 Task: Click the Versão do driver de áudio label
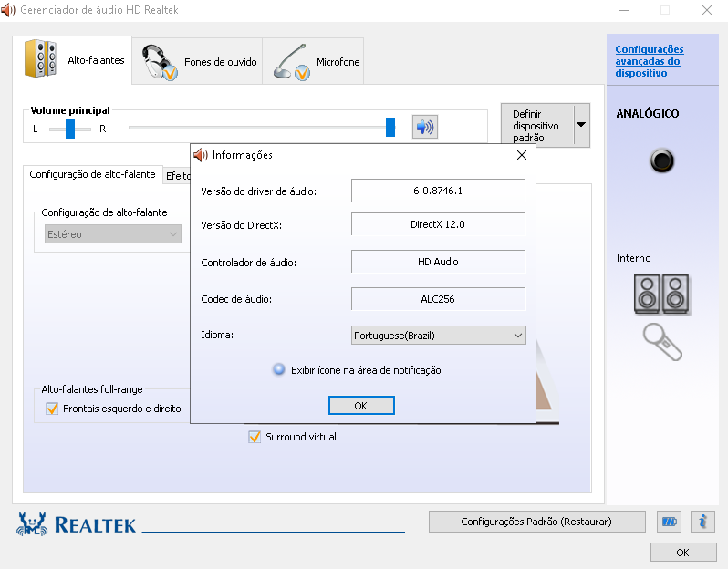pyautogui.click(x=258, y=191)
